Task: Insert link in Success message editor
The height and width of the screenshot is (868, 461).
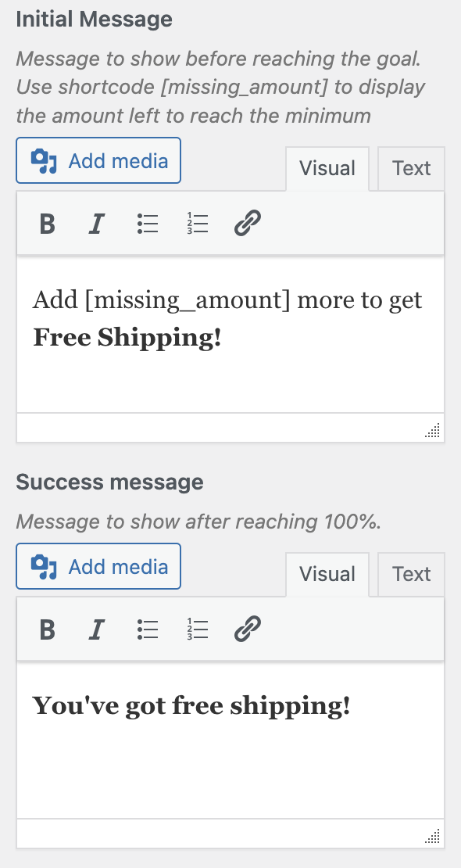Action: (248, 629)
